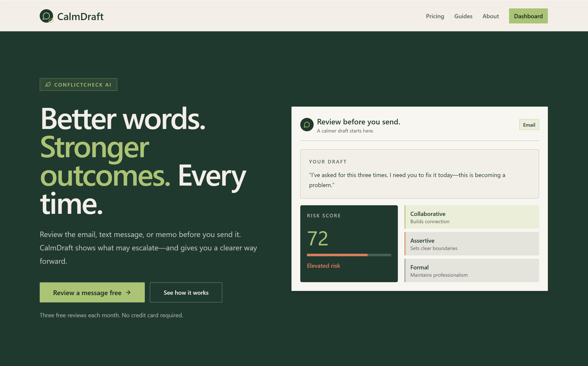
Task: Click Review a message free button
Action: point(92,292)
